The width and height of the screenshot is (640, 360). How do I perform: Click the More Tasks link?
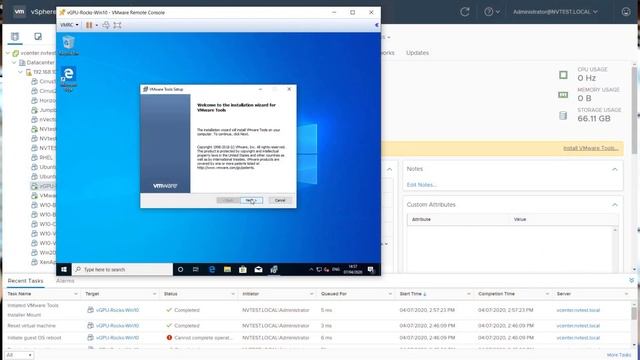click(x=619, y=355)
